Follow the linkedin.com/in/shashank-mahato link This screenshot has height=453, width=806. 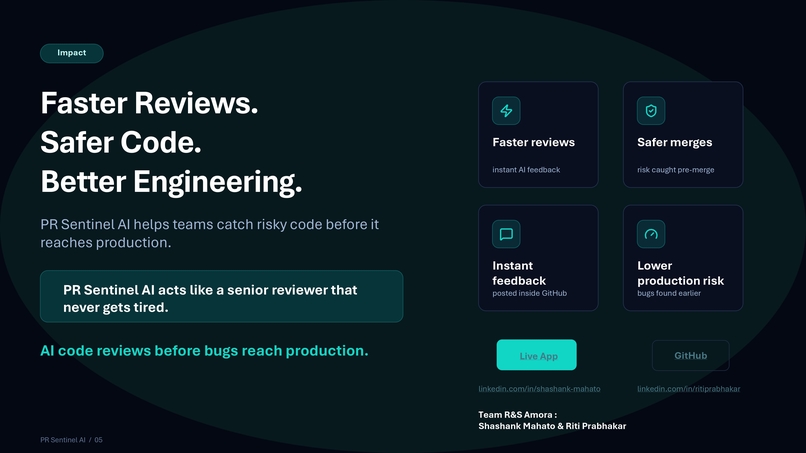[x=539, y=389]
